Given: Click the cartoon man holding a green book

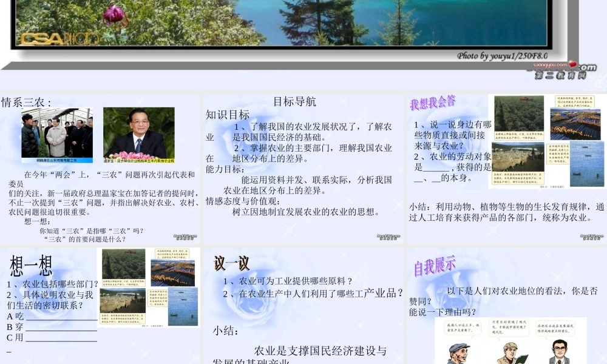Looking at the screenshot, I should pyautogui.click(x=512, y=354).
